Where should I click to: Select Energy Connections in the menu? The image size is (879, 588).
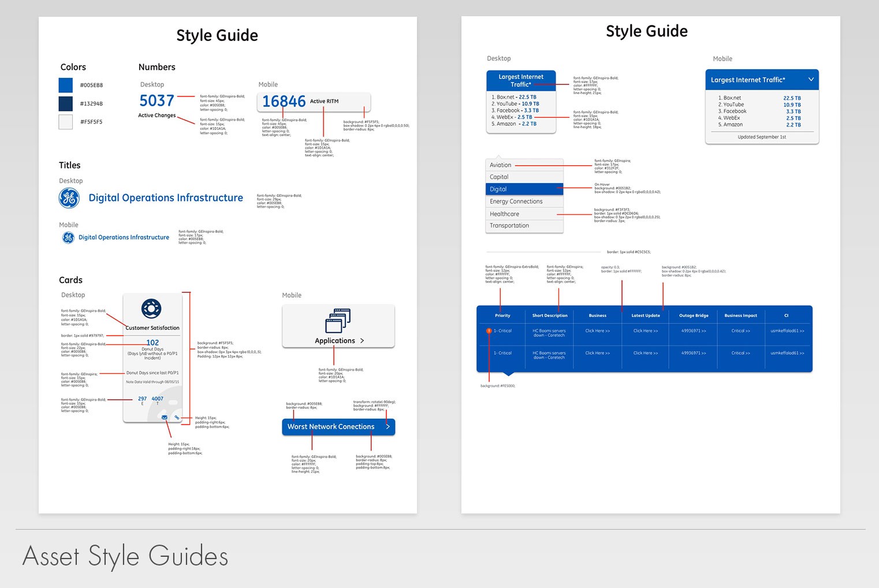point(524,202)
